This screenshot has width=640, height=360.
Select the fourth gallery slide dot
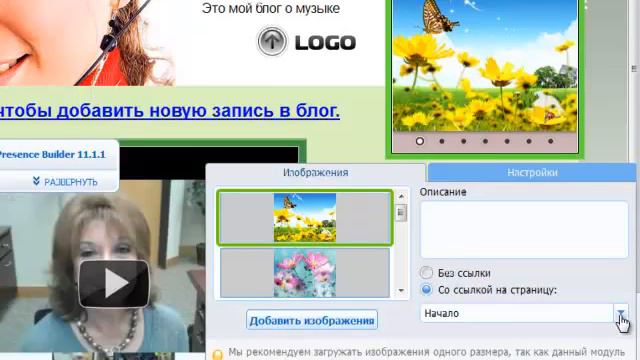pos(485,141)
